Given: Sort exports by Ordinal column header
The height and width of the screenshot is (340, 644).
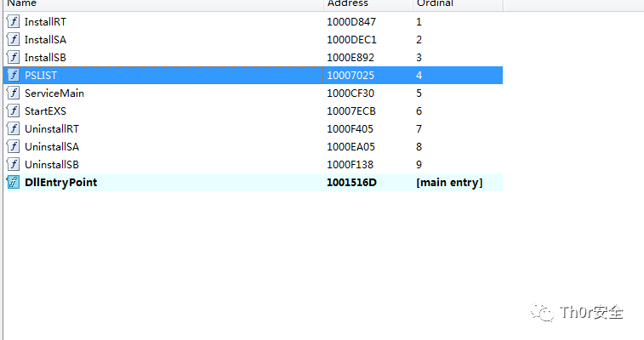Looking at the screenshot, I should 458,3.
